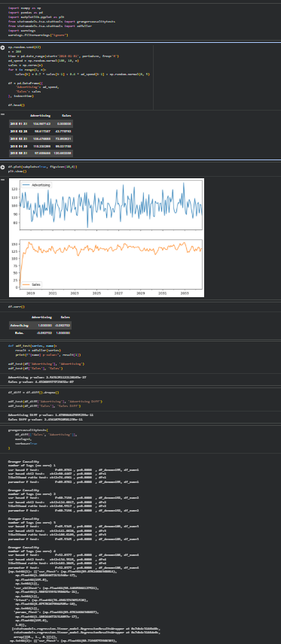281x644 pixels.
Task: Select number of lags (no zero) 1 line
Action: pyautogui.click(x=32, y=466)
